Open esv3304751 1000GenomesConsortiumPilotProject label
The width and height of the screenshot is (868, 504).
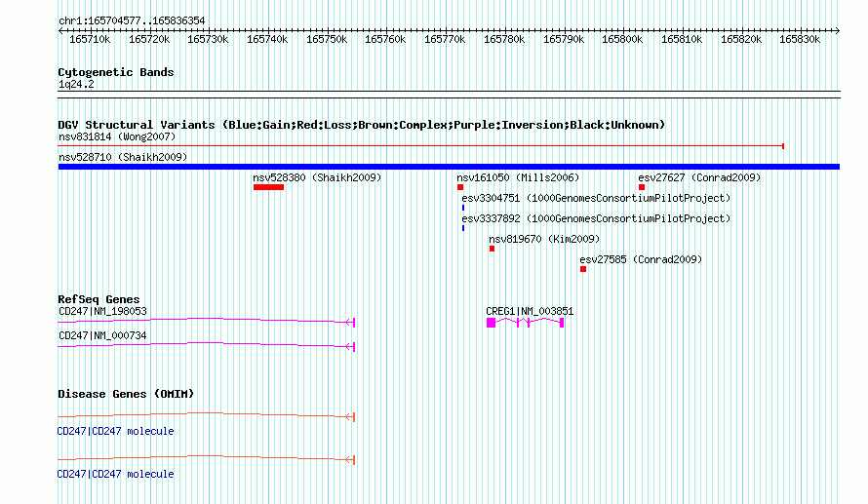click(596, 198)
